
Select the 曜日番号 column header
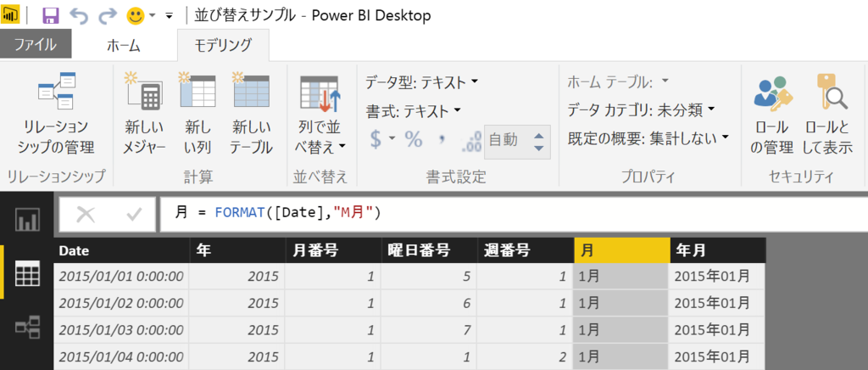tap(429, 250)
